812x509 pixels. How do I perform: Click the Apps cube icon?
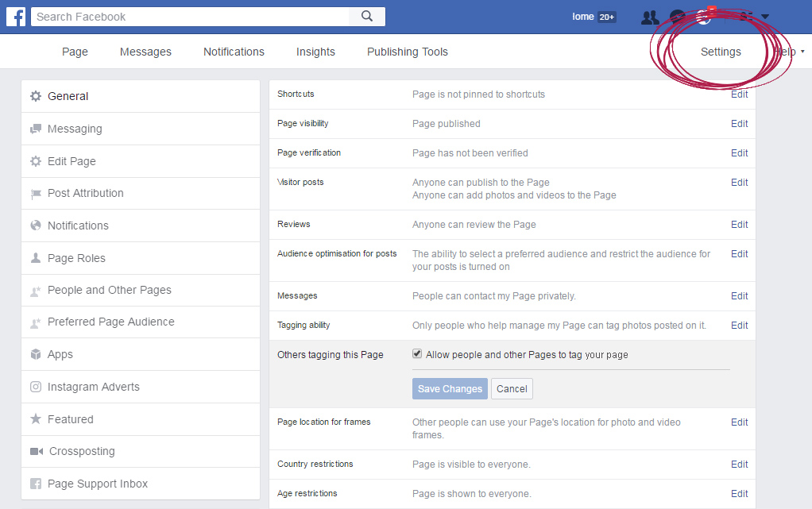coord(36,355)
